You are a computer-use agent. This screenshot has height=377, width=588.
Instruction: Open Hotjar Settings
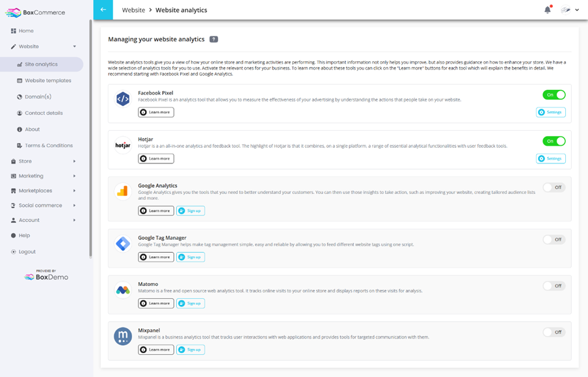click(x=550, y=158)
